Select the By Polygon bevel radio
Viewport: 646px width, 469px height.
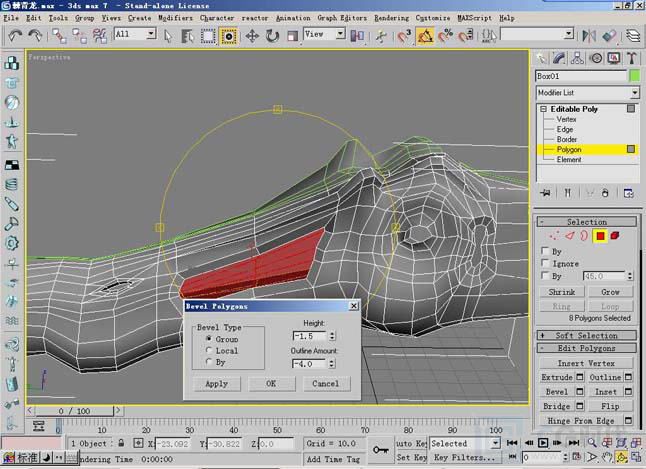click(x=209, y=362)
